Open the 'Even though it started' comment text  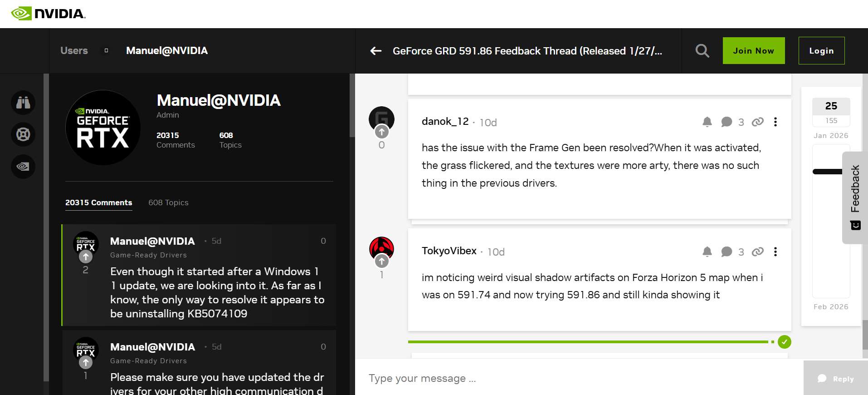[x=217, y=292]
